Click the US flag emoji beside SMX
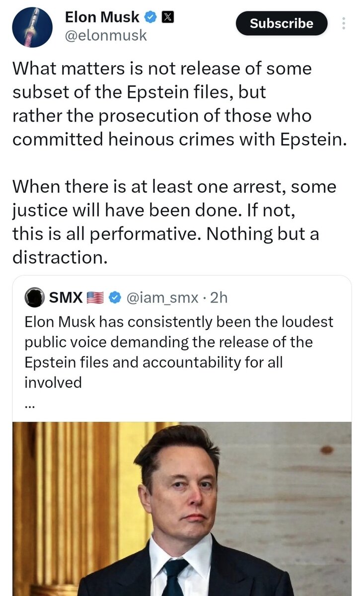Image resolution: width=364 pixels, height=596 pixels. [94, 298]
